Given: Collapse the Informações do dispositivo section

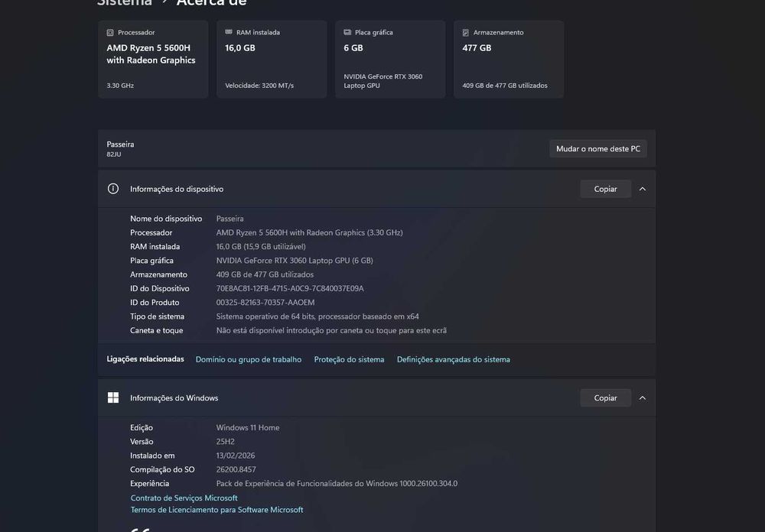Looking at the screenshot, I should tap(643, 190).
